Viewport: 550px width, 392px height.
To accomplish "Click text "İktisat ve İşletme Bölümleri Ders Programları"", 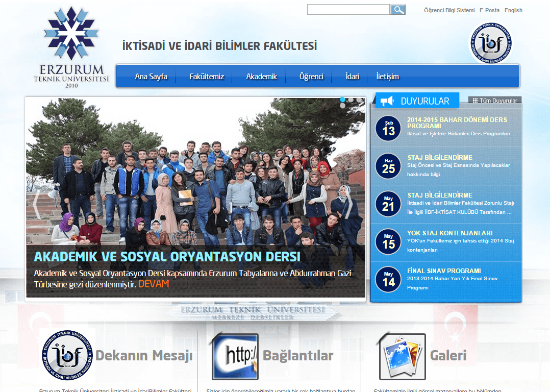I will (x=459, y=134).
